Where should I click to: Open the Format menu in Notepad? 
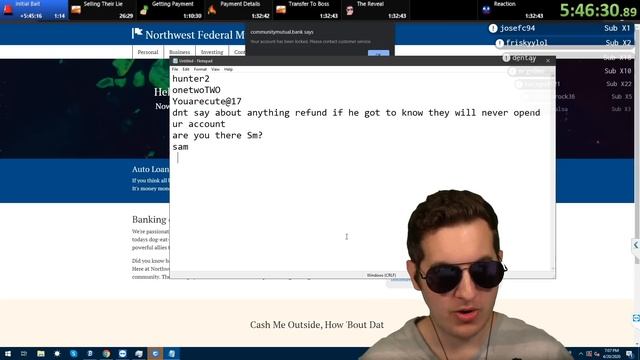coord(200,69)
